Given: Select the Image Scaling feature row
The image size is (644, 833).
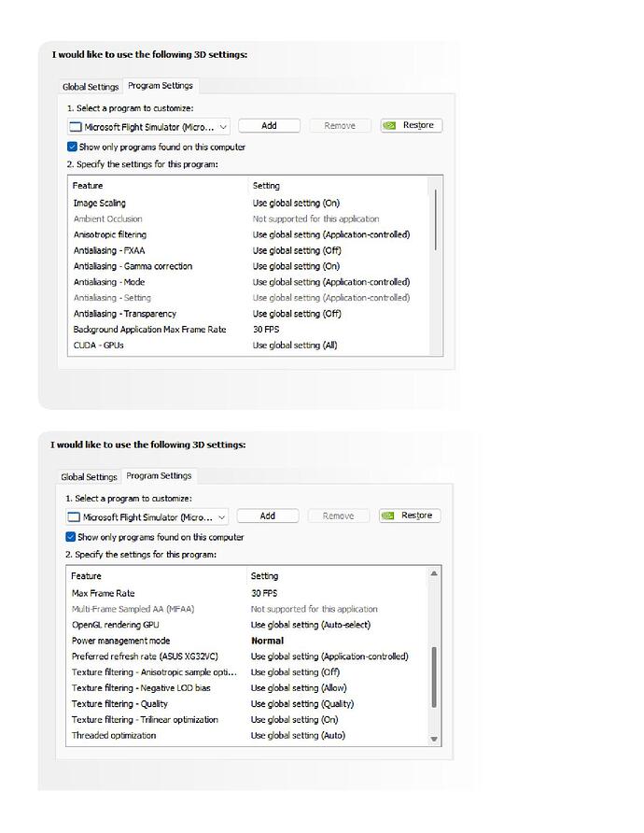Looking at the screenshot, I should pyautogui.click(x=247, y=203).
